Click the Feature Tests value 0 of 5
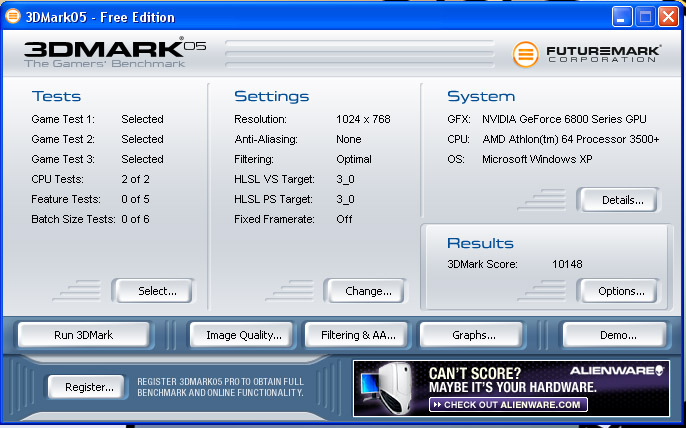This screenshot has height=428, width=686. point(135,199)
